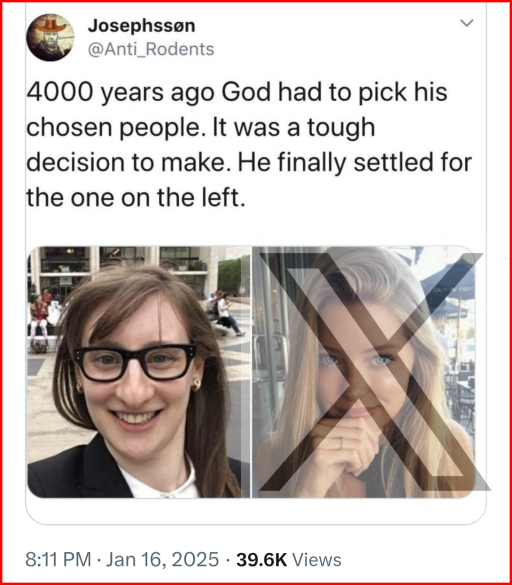Open the Josephssøn profile avatar
This screenshot has width=512, height=585.
click(x=50, y=38)
